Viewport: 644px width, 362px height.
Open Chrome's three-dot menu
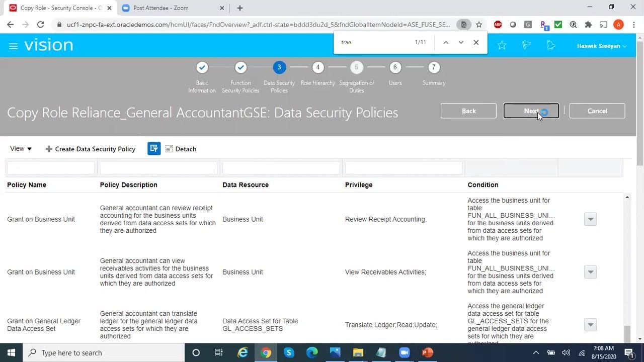click(633, 24)
